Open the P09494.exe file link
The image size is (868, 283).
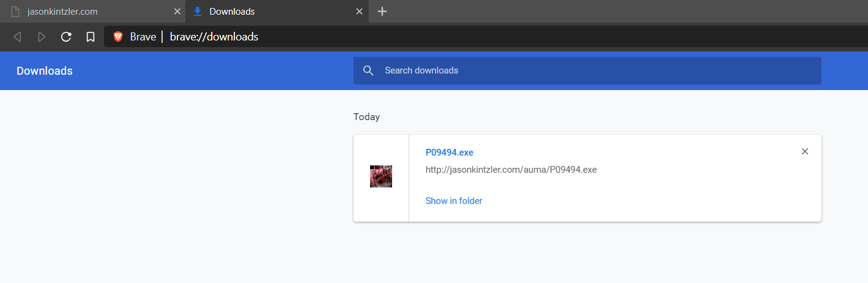tap(450, 153)
